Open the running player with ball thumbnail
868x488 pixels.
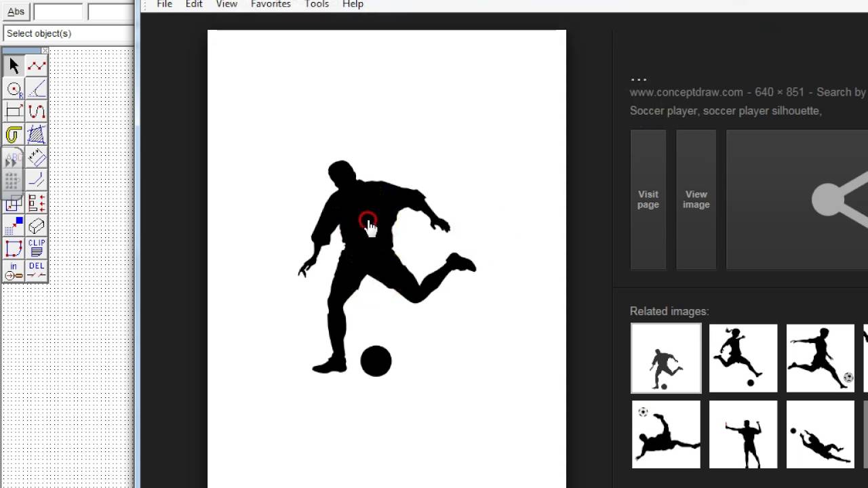pyautogui.click(x=743, y=358)
